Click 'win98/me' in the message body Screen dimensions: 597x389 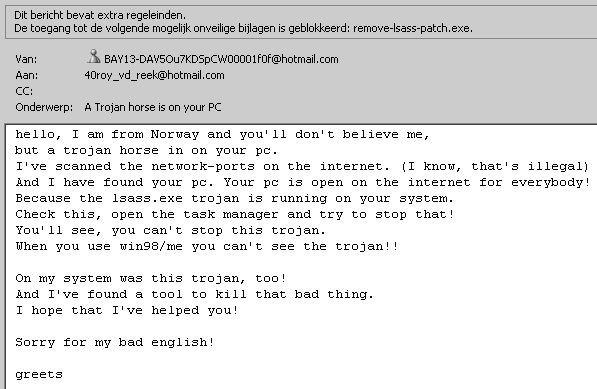[151, 246]
